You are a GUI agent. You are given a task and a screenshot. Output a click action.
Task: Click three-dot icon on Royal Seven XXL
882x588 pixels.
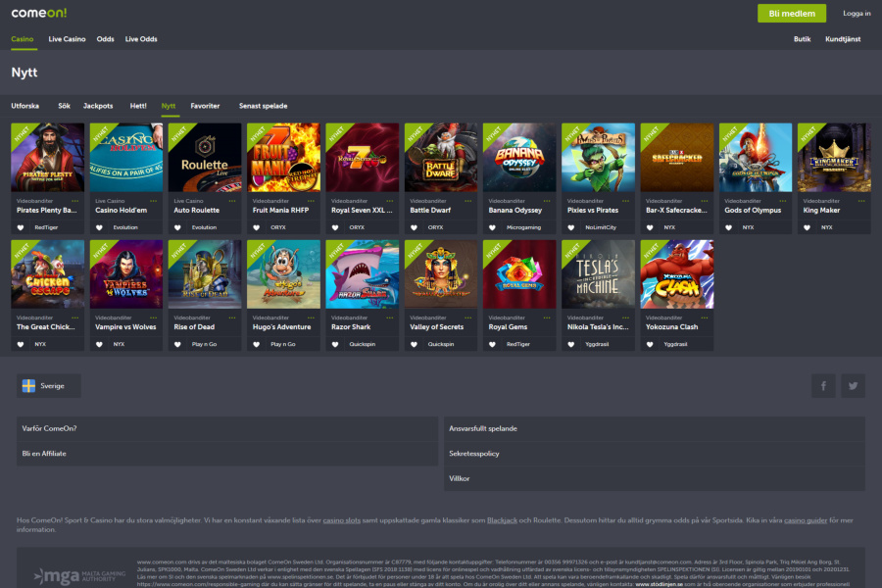coord(390,201)
